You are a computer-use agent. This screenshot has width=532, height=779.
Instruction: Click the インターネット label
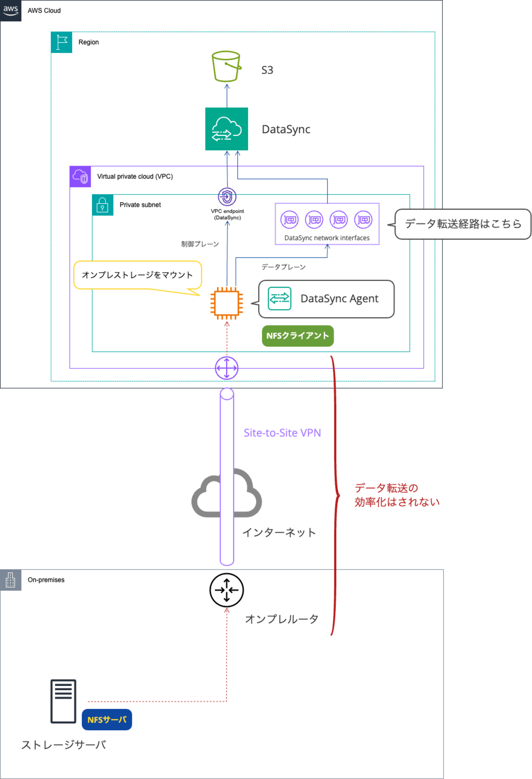coord(279,532)
